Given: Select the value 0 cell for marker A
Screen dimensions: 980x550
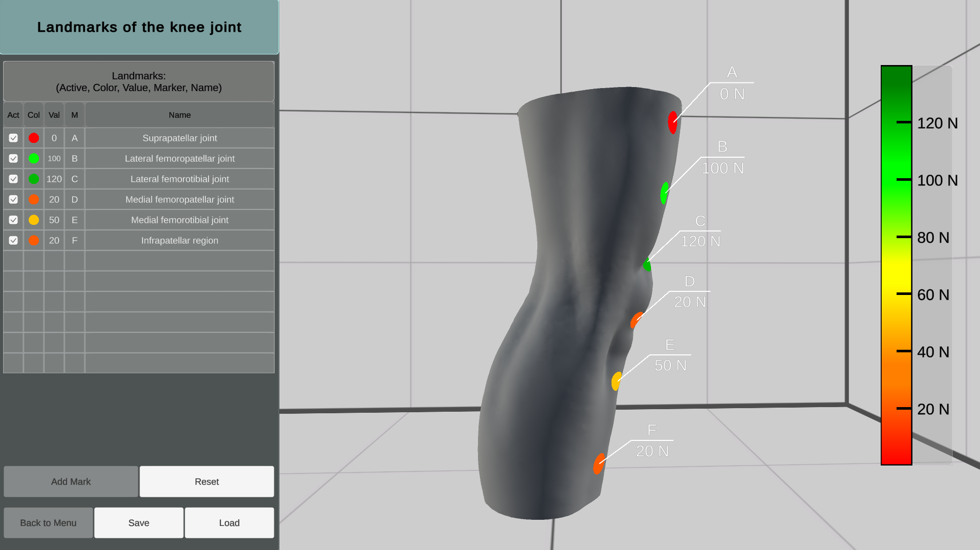Looking at the screenshot, I should pyautogui.click(x=54, y=138).
